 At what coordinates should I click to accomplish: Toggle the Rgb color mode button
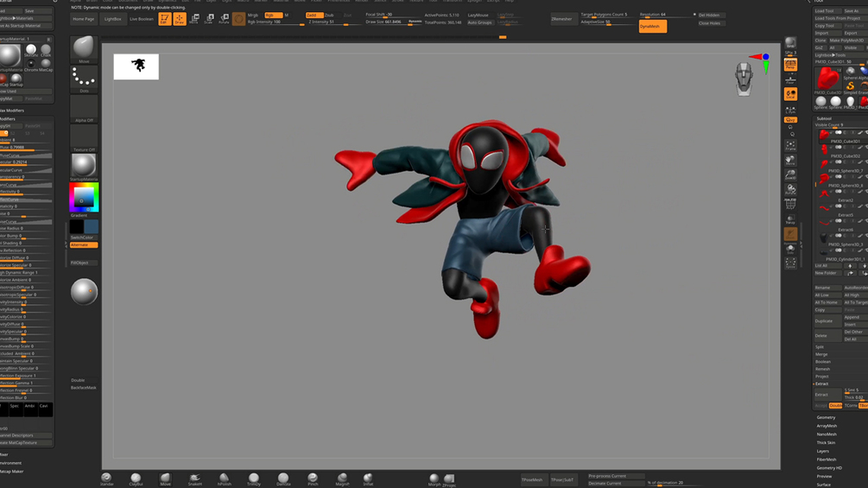click(x=274, y=15)
